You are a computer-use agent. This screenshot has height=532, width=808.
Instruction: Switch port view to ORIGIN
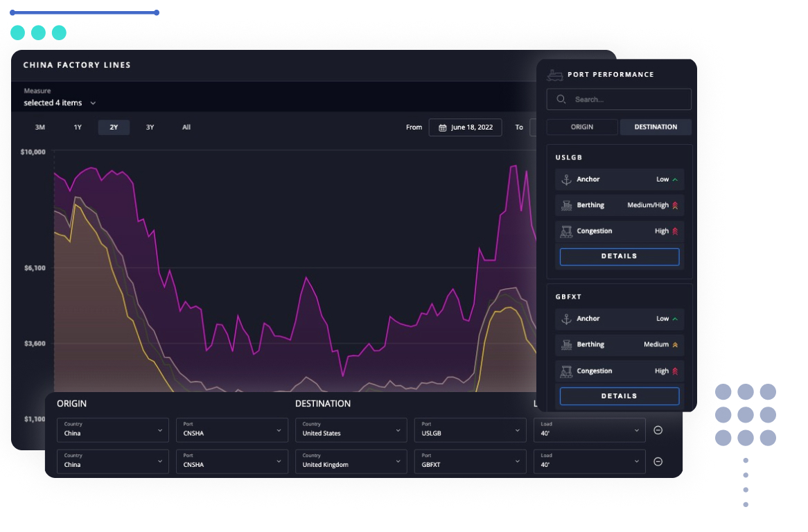[x=581, y=127]
